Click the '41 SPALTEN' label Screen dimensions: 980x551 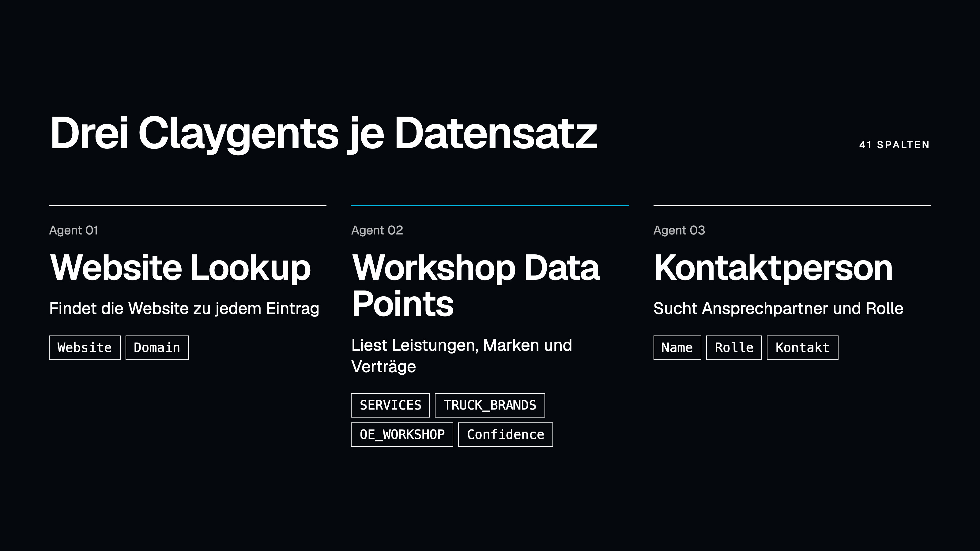coord(894,145)
